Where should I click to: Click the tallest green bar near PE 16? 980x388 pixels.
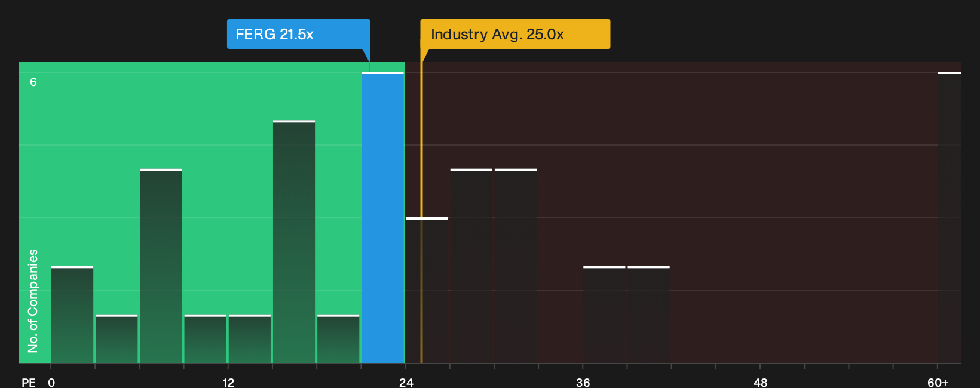pos(294,242)
